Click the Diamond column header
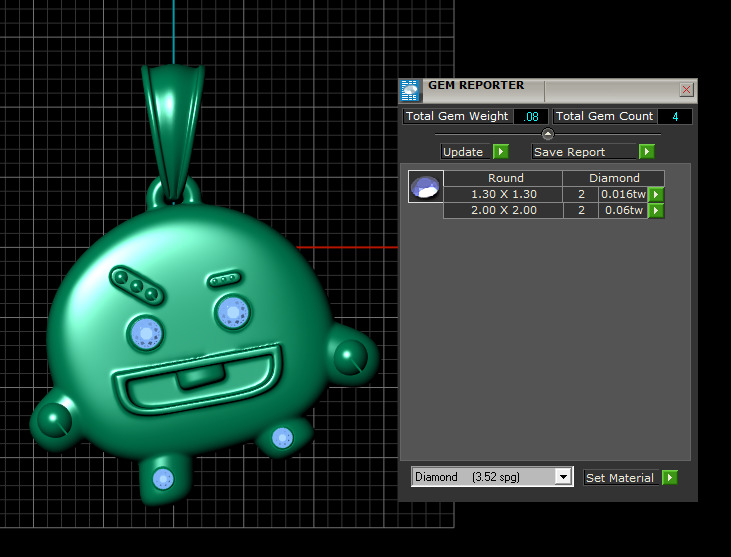This screenshot has width=731, height=557. pyautogui.click(x=614, y=178)
